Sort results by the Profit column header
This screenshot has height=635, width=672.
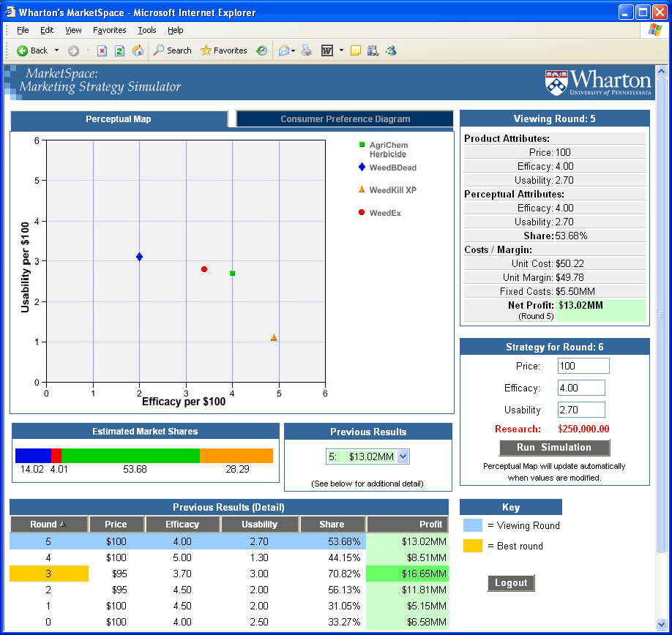coord(407,524)
